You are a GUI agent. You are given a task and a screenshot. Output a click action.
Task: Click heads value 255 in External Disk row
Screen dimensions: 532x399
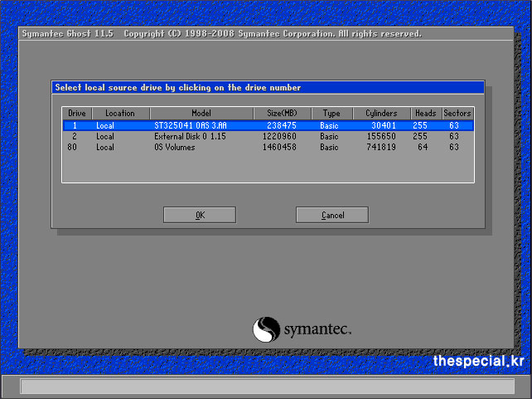tap(420, 136)
